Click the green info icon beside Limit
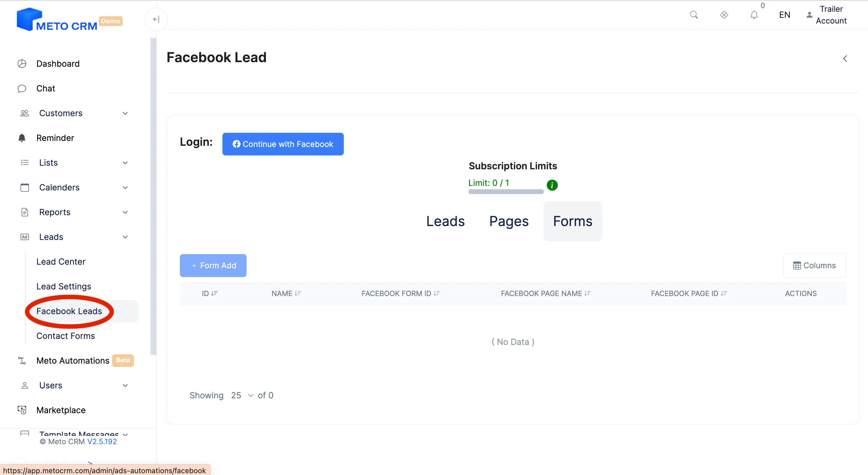The width and height of the screenshot is (868, 475). (552, 185)
